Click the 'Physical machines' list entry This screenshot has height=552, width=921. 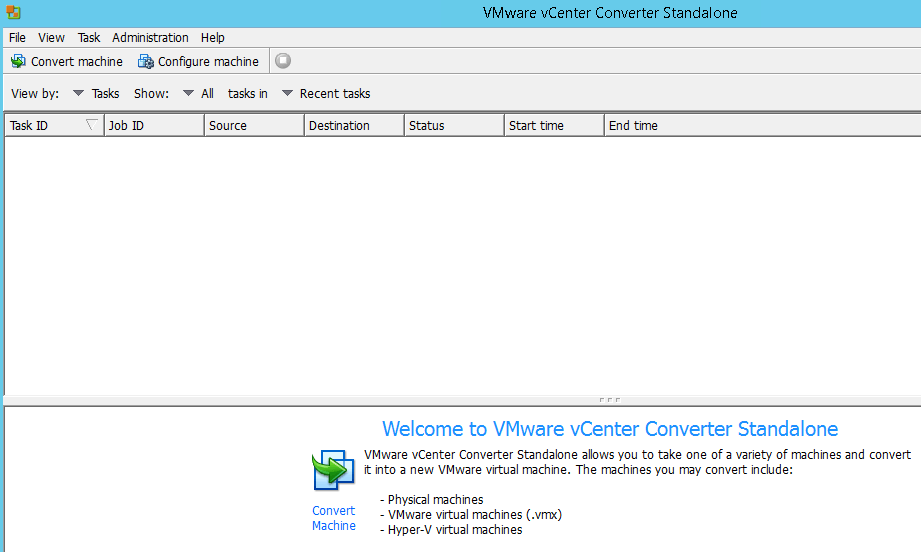(x=435, y=500)
